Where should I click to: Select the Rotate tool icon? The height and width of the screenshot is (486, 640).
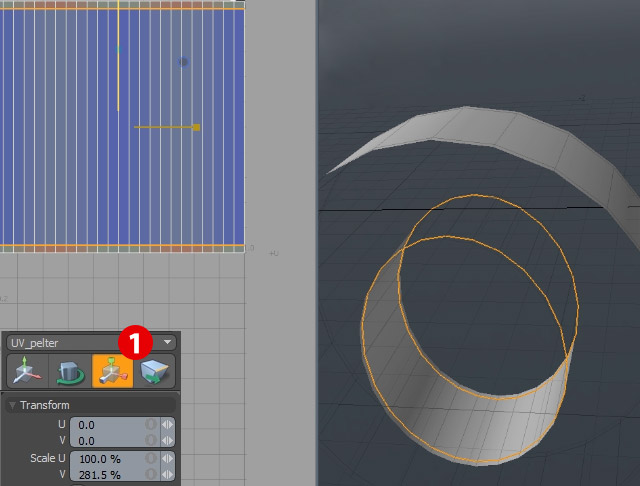(70, 371)
